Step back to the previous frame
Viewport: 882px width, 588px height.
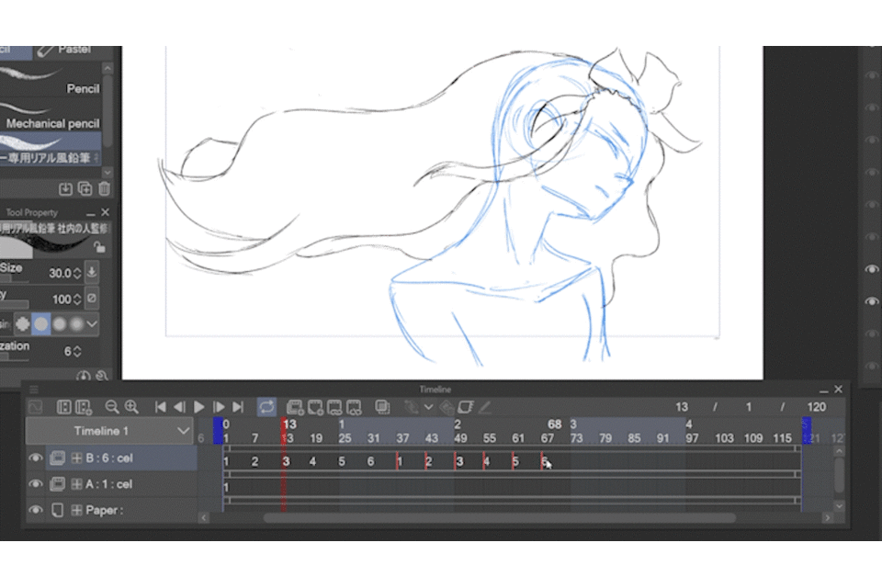179,407
